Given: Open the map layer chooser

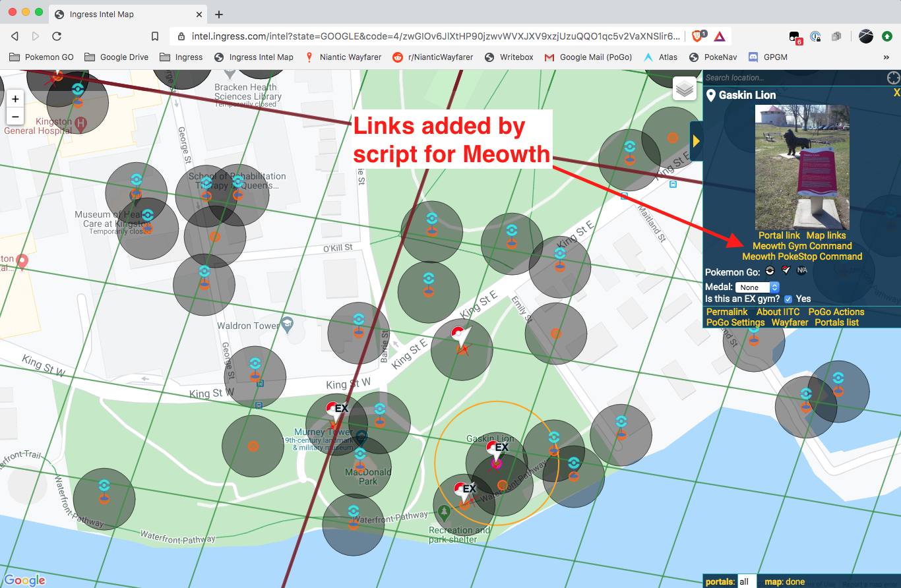Looking at the screenshot, I should (685, 88).
